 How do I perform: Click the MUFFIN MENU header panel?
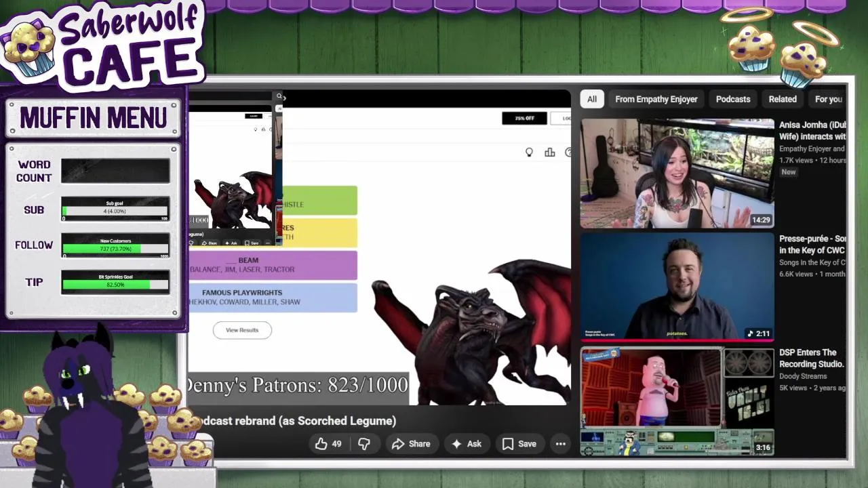94,118
